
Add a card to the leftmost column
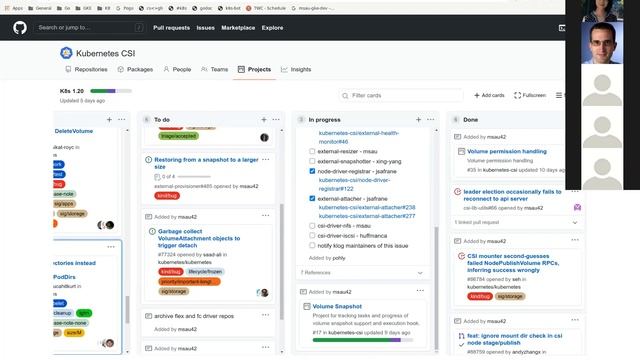[109, 120]
